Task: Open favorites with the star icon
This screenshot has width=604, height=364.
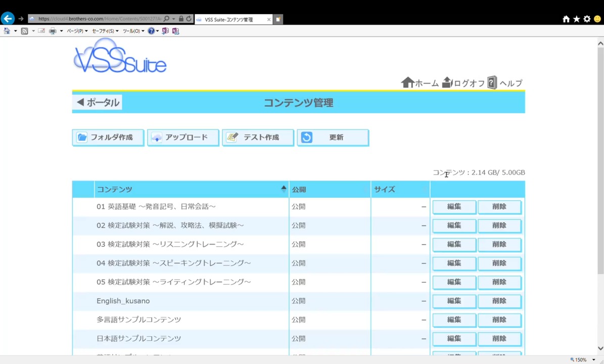Action: coord(577,19)
